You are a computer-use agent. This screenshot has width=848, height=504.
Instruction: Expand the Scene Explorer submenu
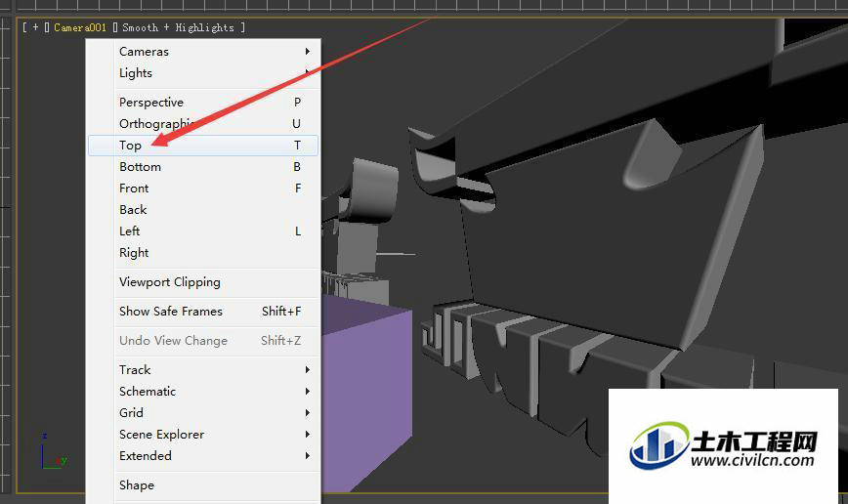pos(203,435)
